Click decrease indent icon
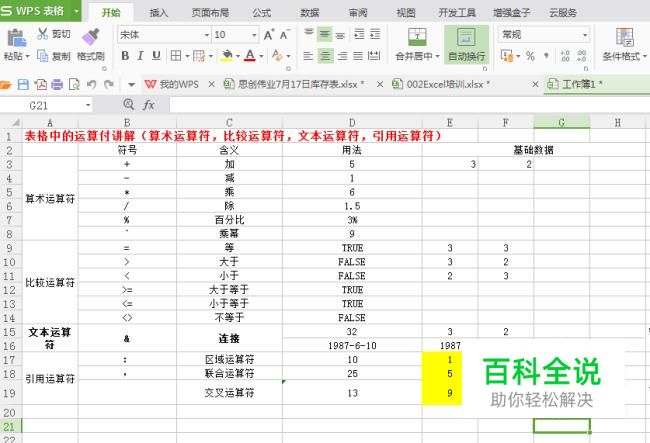Screen dimensions: 650x443 click(359, 34)
